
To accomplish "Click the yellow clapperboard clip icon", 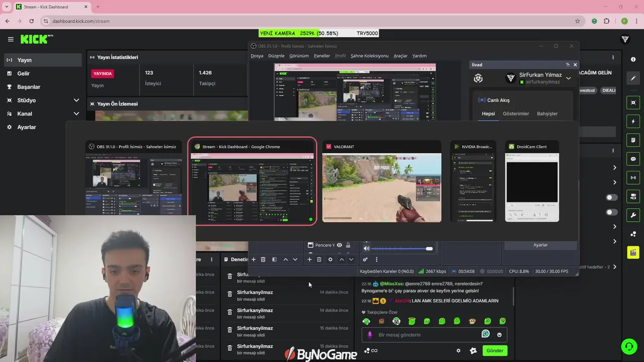I will click(633, 252).
